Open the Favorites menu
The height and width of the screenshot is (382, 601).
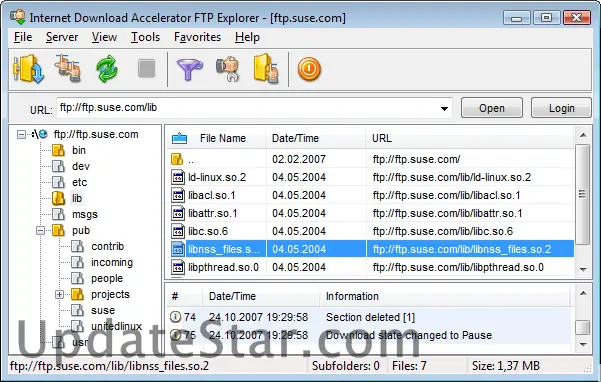197,37
